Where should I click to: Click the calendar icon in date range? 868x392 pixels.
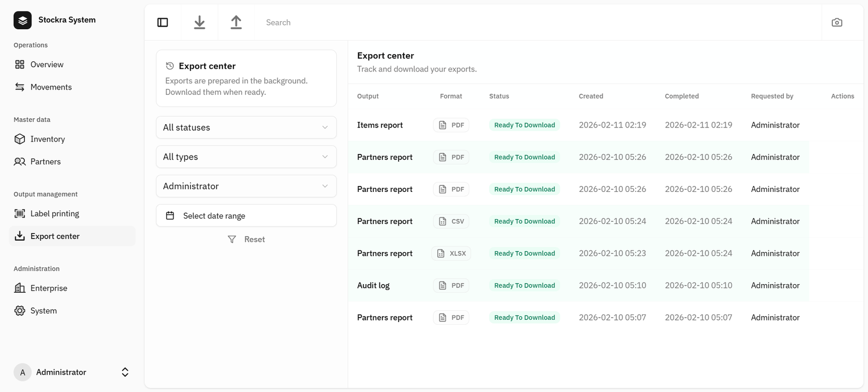[x=170, y=216]
